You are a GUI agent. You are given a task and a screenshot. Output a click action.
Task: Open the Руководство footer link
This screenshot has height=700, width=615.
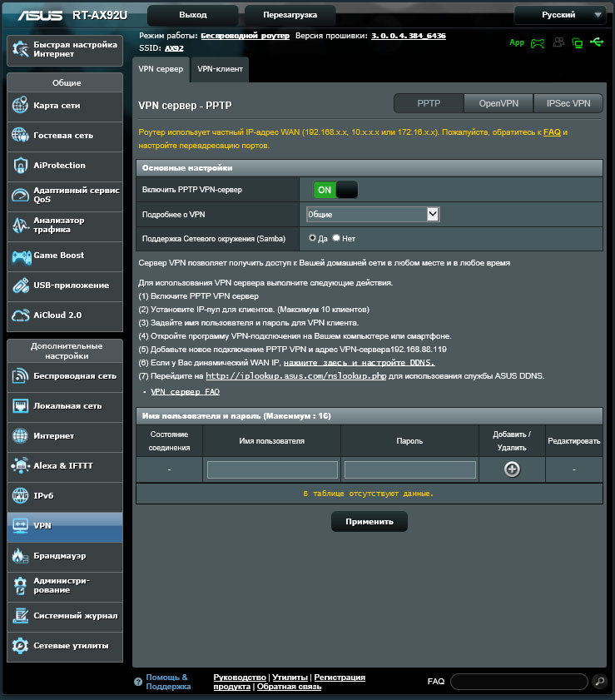240,678
